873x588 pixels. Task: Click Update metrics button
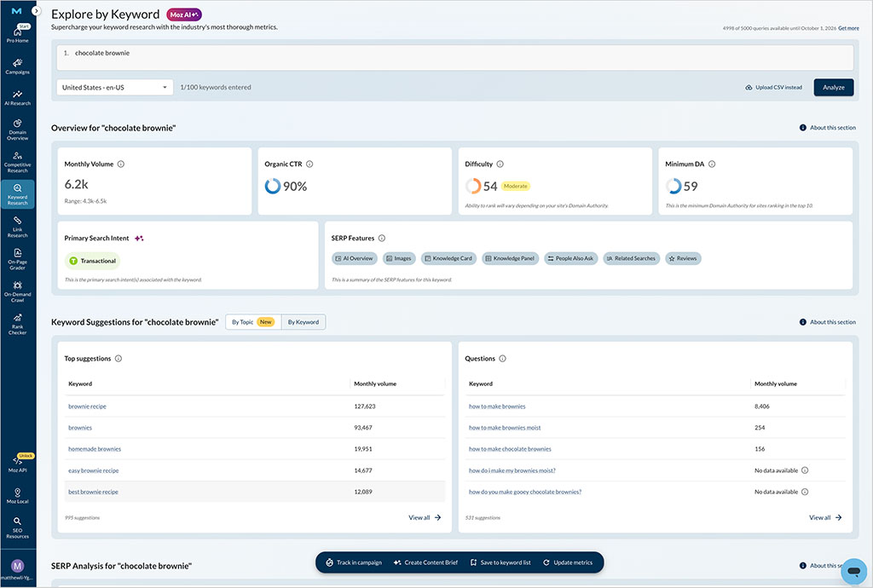[568, 563]
